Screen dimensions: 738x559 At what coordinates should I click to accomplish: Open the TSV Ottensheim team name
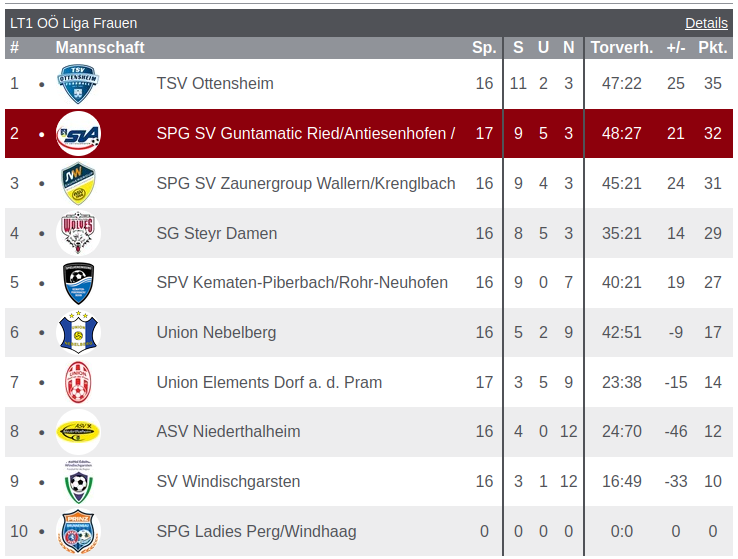(x=215, y=84)
